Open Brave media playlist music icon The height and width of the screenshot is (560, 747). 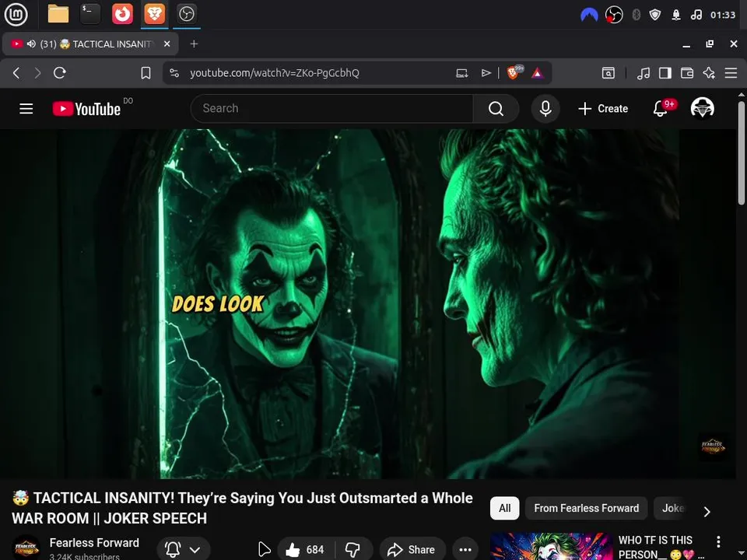click(644, 73)
